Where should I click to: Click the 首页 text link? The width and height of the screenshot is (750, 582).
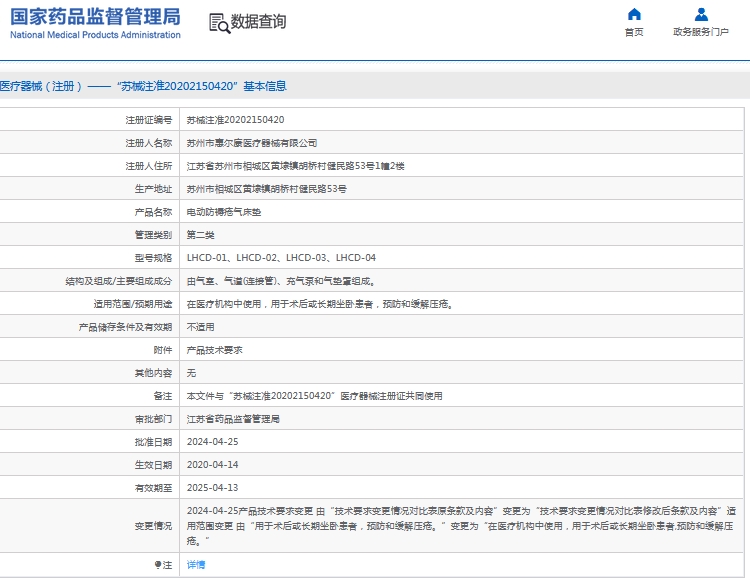pos(634,32)
